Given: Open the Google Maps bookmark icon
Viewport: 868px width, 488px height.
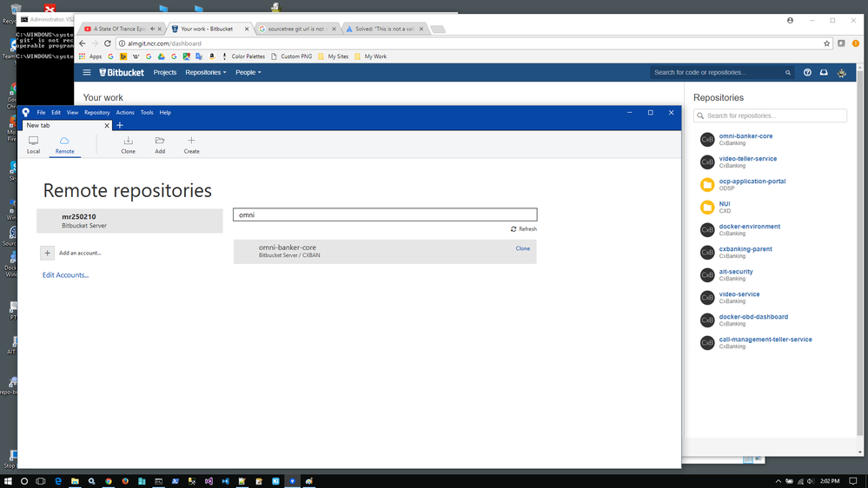Looking at the screenshot, I should (x=187, y=56).
